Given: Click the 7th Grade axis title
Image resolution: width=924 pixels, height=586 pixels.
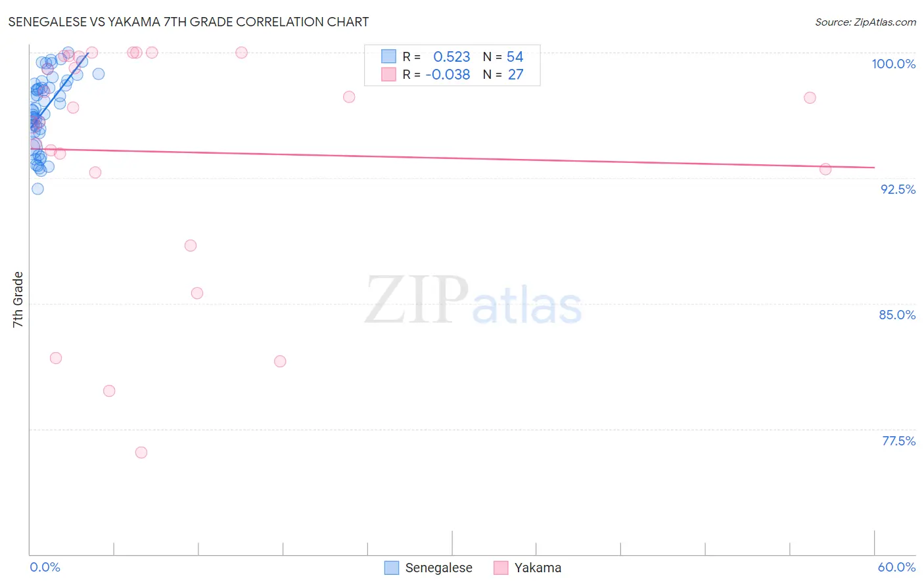Looking at the screenshot, I should click(x=18, y=300).
